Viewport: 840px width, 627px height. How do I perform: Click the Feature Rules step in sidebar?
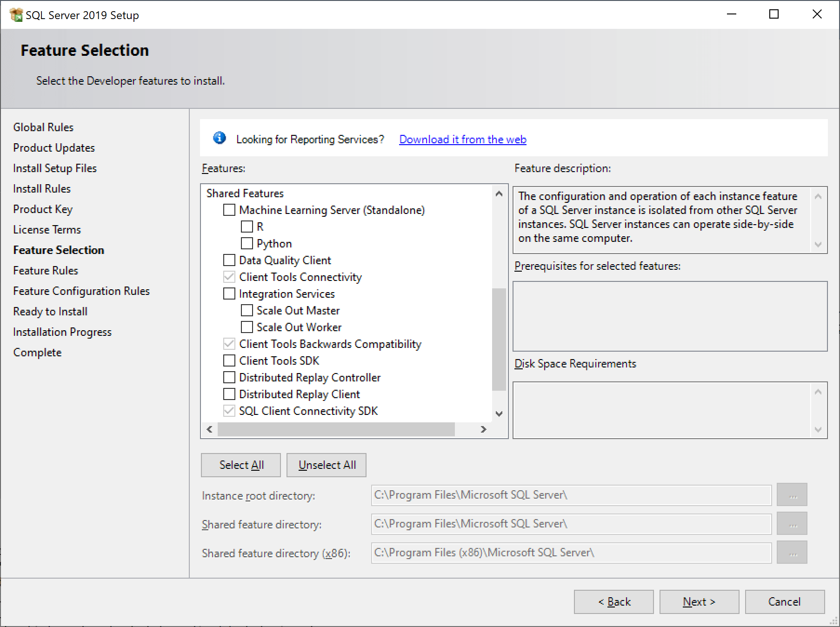pyautogui.click(x=46, y=271)
